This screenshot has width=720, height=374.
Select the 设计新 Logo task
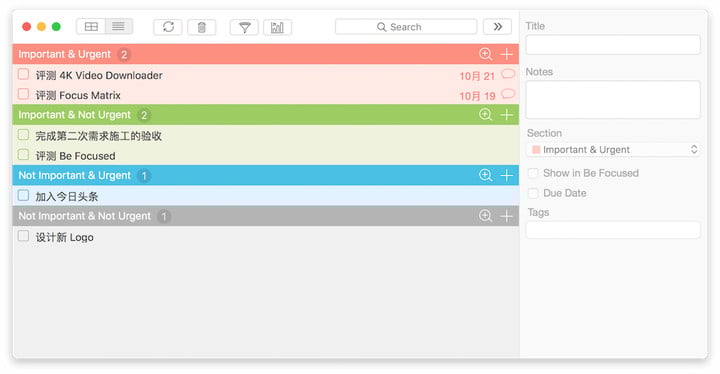[266, 237]
